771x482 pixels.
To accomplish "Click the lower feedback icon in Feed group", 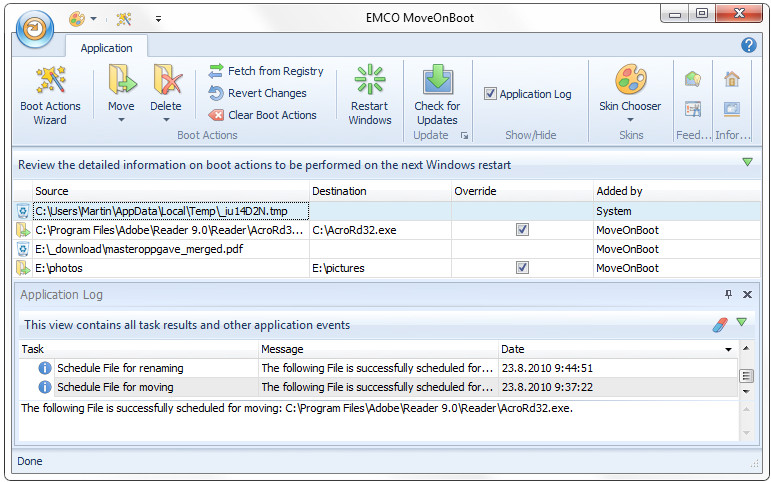I will pos(693,109).
